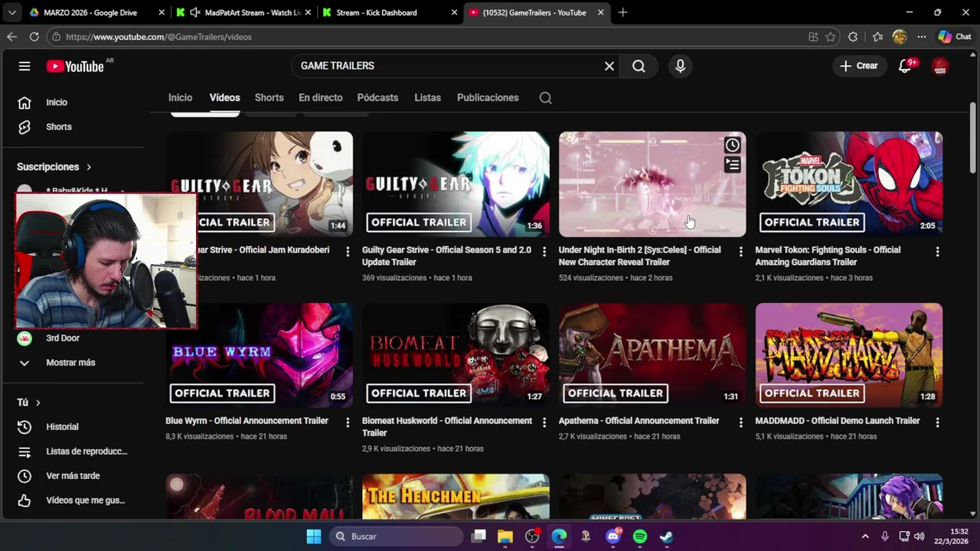Show hidden system tray icons
The height and width of the screenshot is (551, 980).
point(865,536)
